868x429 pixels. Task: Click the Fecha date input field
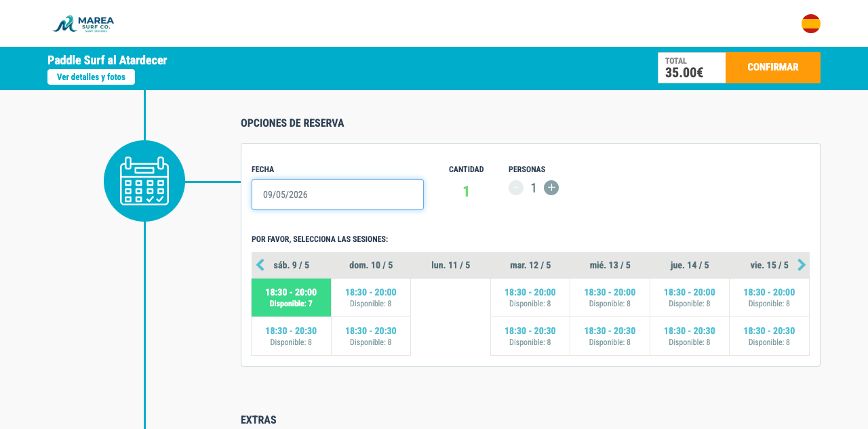(338, 195)
